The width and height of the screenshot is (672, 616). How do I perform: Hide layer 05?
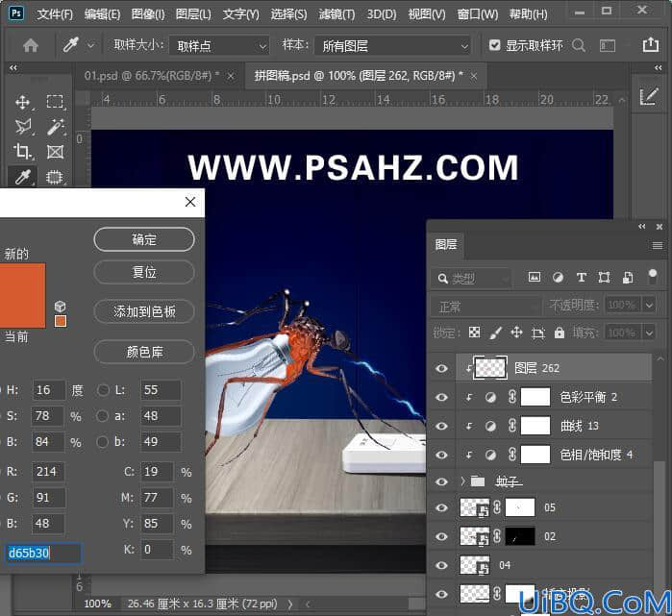pyautogui.click(x=441, y=507)
